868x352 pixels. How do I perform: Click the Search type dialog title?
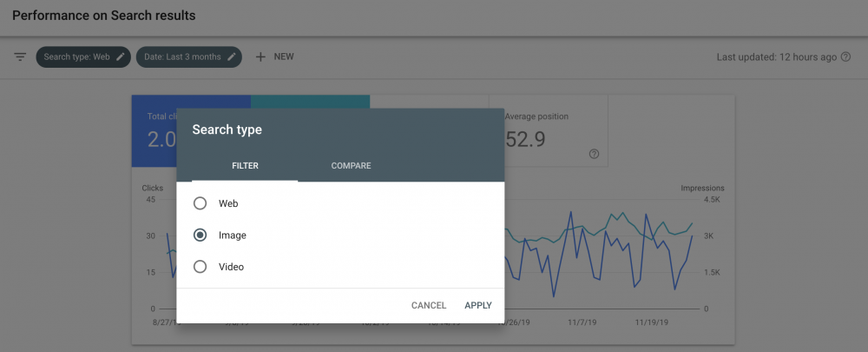point(227,130)
